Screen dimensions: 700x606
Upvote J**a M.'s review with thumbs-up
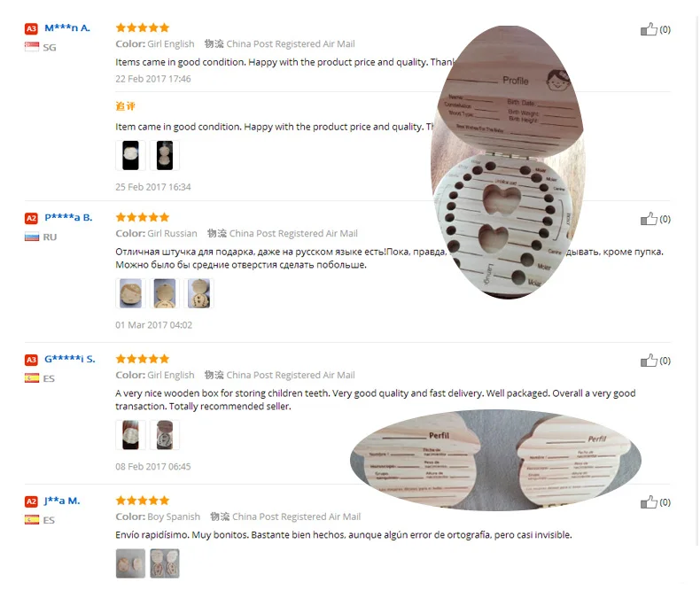pos(649,502)
